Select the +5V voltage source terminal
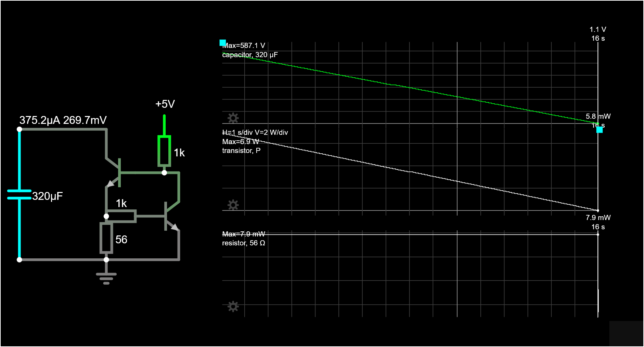This screenshot has height=347, width=644. point(164,125)
